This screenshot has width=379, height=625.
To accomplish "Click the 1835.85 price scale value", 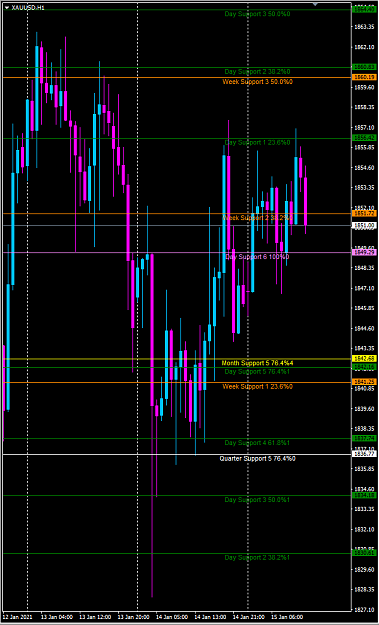I will tap(365, 469).
